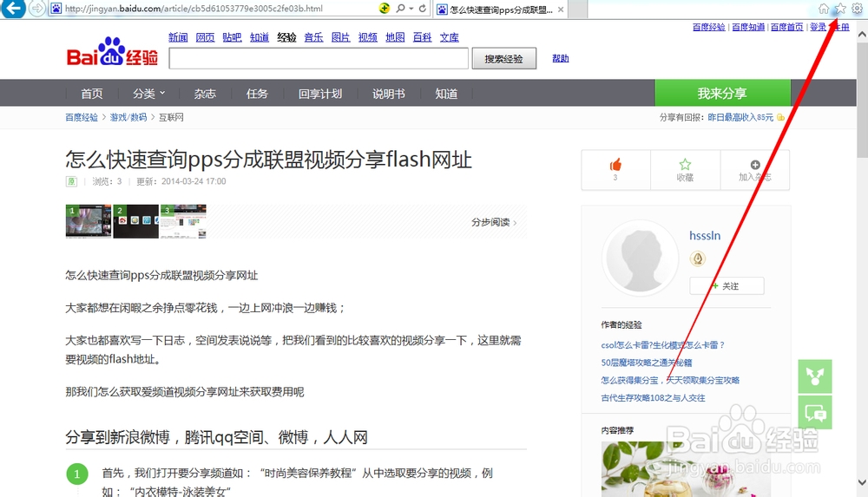Click the 视频 link above search box

tap(367, 37)
